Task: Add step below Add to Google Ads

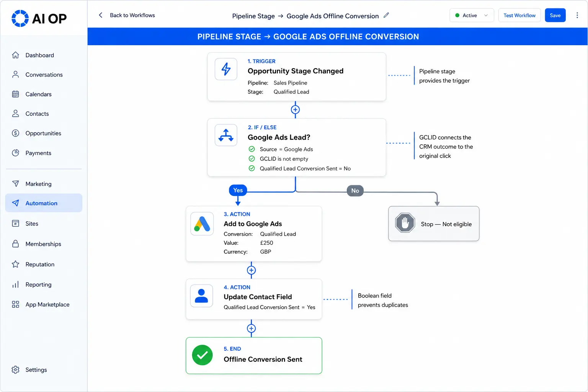Action: 251,270
